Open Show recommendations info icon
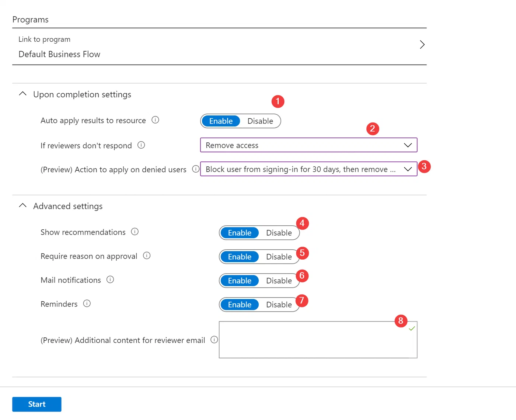The width and height of the screenshot is (516, 420). click(x=135, y=232)
